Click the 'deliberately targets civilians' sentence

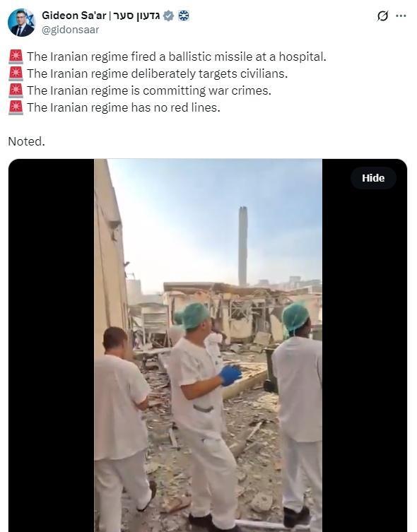coord(157,73)
